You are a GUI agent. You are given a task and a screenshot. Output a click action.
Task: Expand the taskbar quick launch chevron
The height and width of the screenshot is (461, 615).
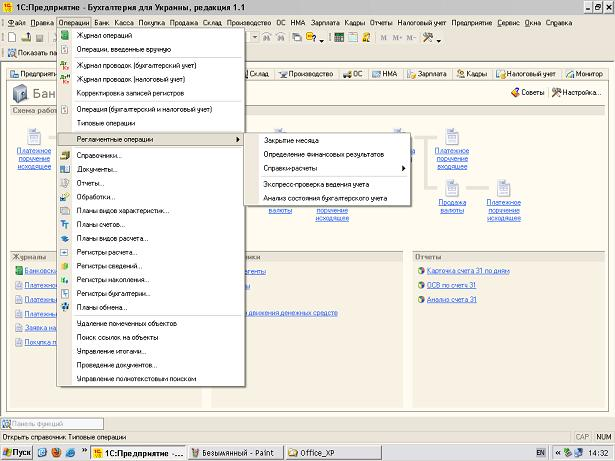(x=84, y=451)
